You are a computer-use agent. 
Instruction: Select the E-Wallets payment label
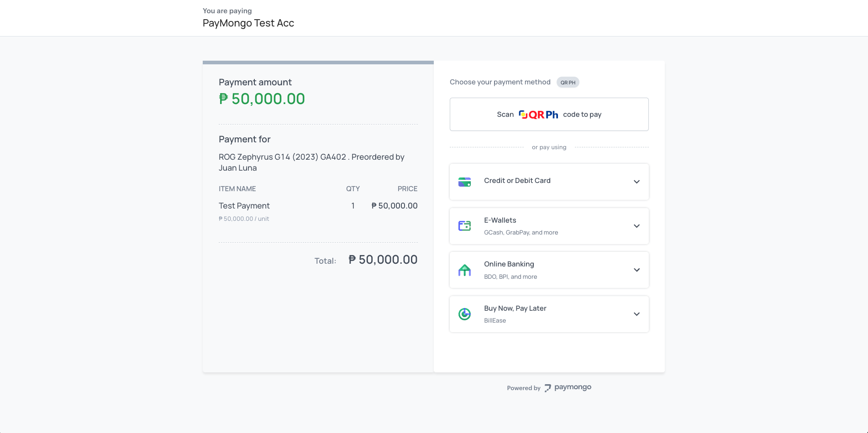(x=500, y=220)
